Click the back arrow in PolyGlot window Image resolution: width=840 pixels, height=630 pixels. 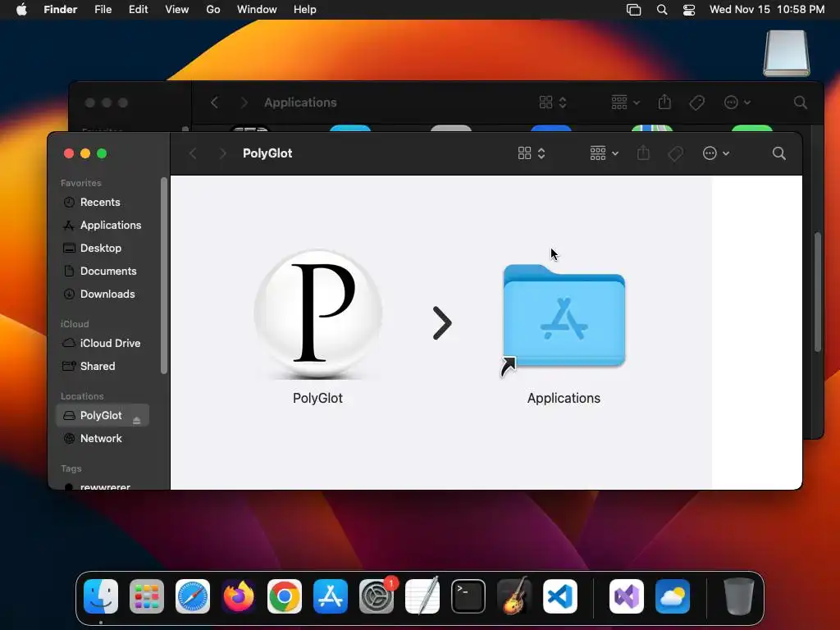tap(193, 153)
